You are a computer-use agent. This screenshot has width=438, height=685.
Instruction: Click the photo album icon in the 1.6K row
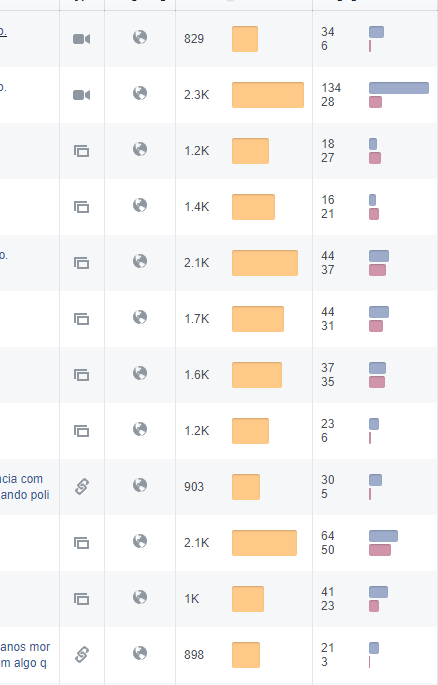click(82, 375)
